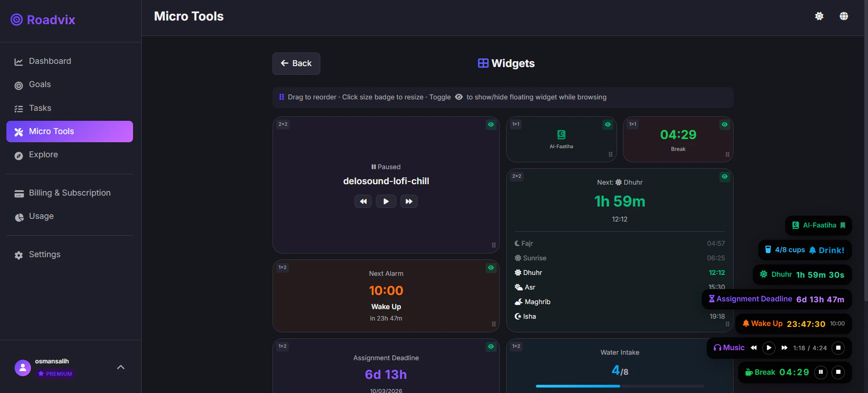Change size badge 2×2 on music widget
The width and height of the screenshot is (868, 393).
click(x=283, y=124)
